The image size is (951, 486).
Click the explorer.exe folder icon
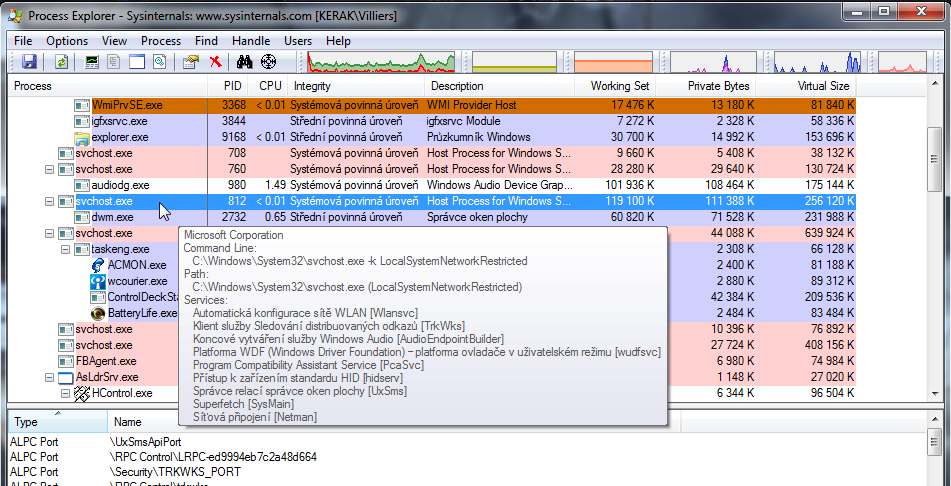(82, 137)
